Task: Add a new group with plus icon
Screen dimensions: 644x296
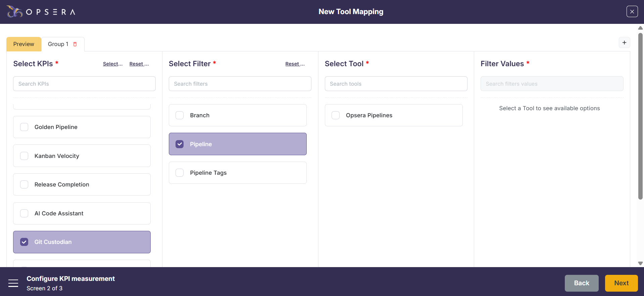Action: 624,43
